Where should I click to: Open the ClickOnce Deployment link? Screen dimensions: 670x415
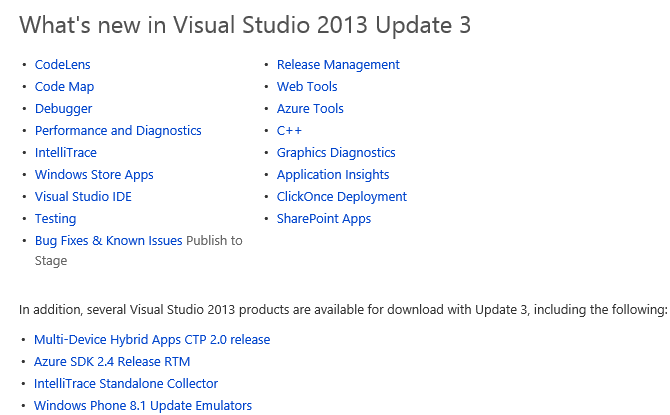pyautogui.click(x=342, y=197)
